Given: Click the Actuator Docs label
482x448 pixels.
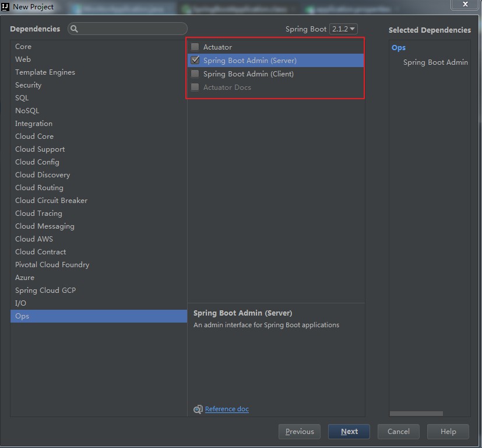Looking at the screenshot, I should [227, 87].
